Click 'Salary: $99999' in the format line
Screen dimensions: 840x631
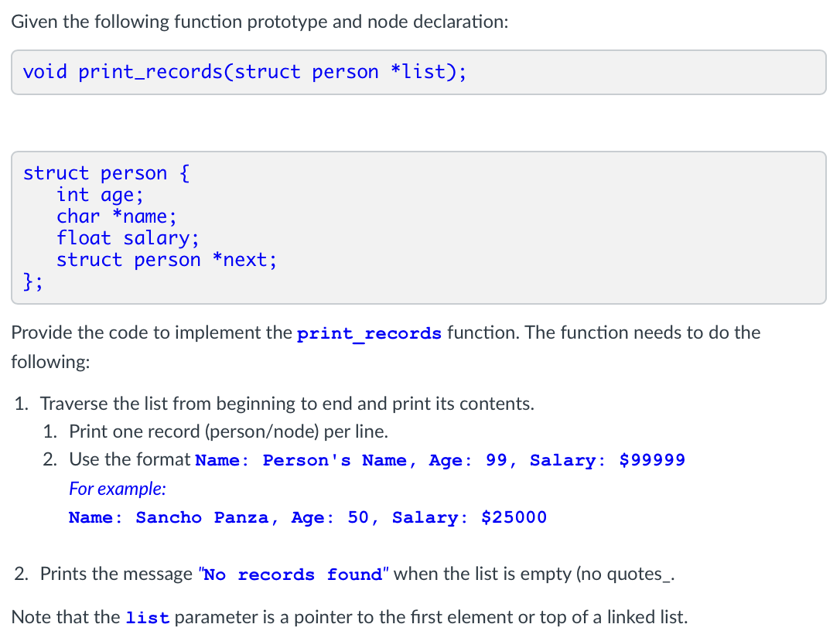tap(607, 460)
